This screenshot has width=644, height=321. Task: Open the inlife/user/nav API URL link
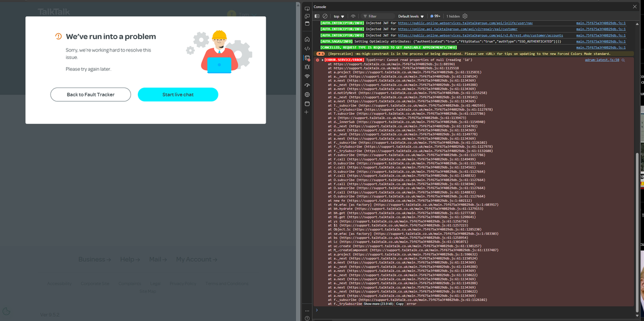pyautogui.click(x=466, y=23)
